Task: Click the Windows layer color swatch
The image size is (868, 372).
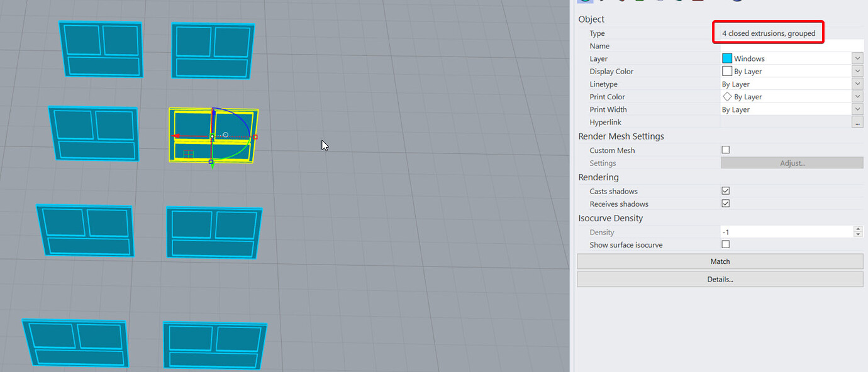Action: click(x=727, y=58)
